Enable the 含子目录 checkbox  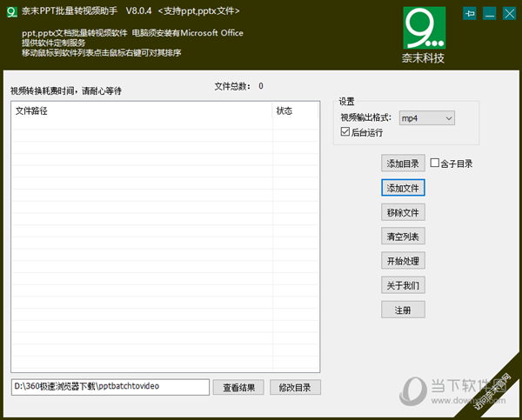point(434,163)
